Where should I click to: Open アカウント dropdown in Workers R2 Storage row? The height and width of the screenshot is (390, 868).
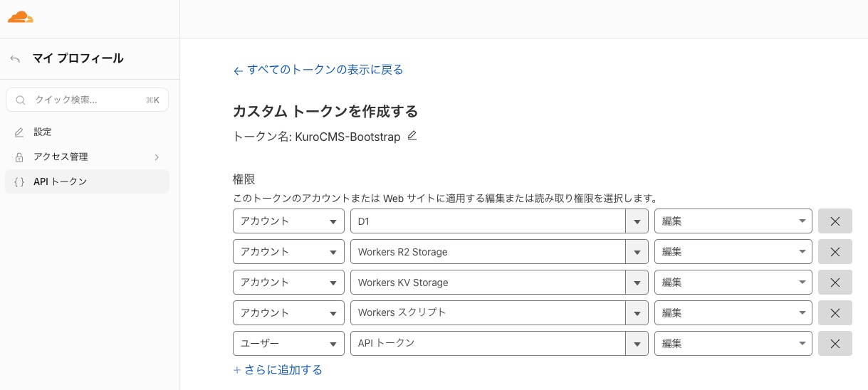pos(288,252)
